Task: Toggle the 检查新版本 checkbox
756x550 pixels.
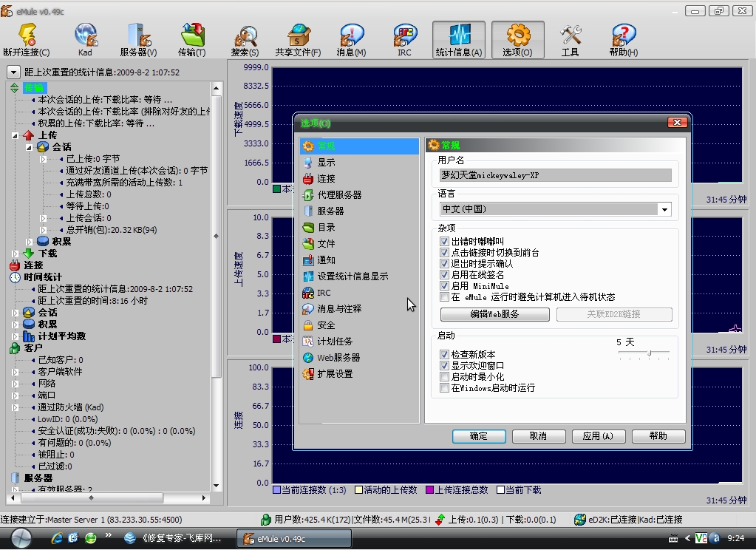Action: (x=445, y=355)
